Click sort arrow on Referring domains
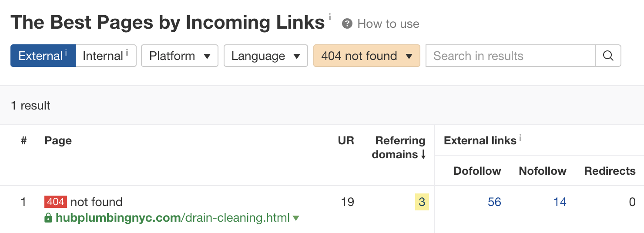The height and width of the screenshot is (233, 644). pyautogui.click(x=423, y=155)
